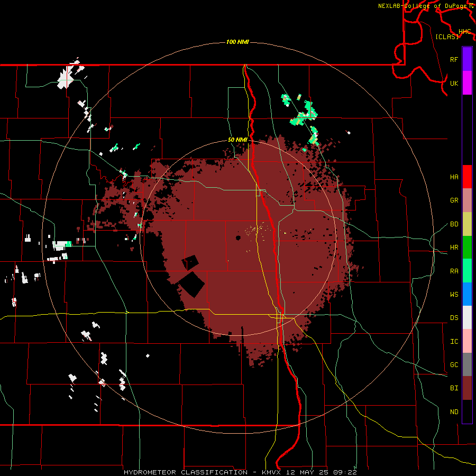Click the HHC product code text
Image resolution: width=476 pixels, height=476 pixels.
coord(464,32)
